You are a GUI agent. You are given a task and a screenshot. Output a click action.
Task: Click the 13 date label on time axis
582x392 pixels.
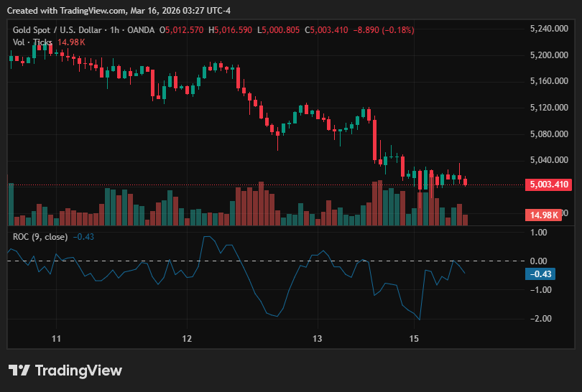318,339
